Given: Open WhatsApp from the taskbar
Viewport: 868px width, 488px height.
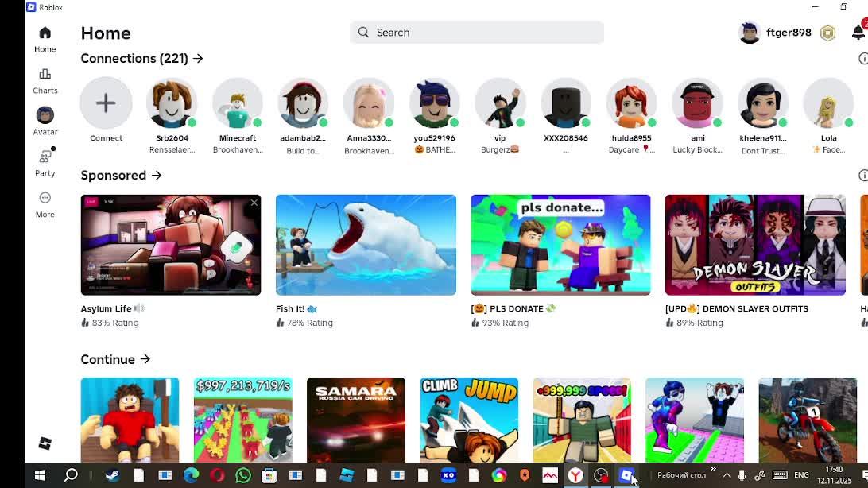Looking at the screenshot, I should click(243, 475).
